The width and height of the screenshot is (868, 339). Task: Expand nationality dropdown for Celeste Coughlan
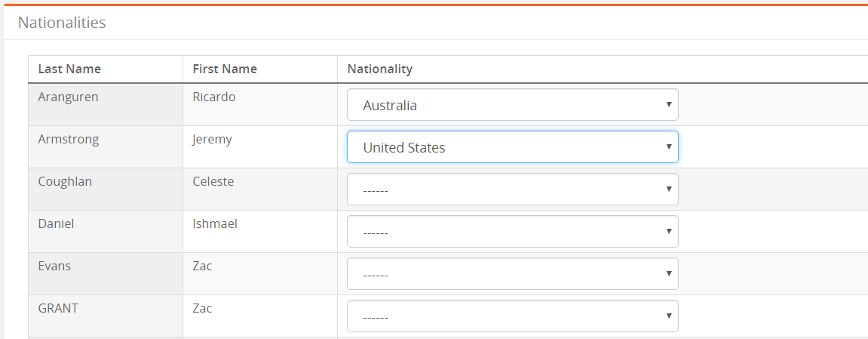pyautogui.click(x=512, y=190)
